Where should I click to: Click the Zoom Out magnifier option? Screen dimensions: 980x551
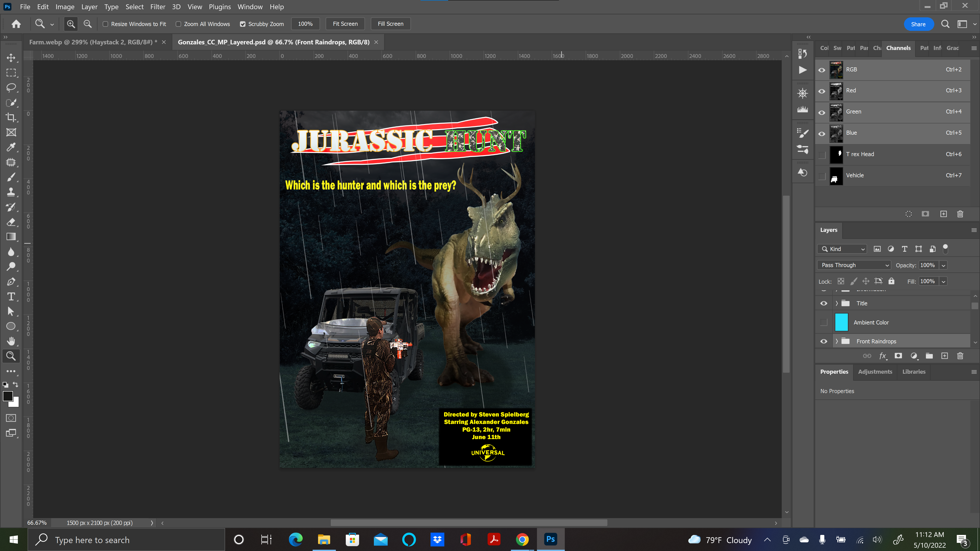tap(88, 24)
